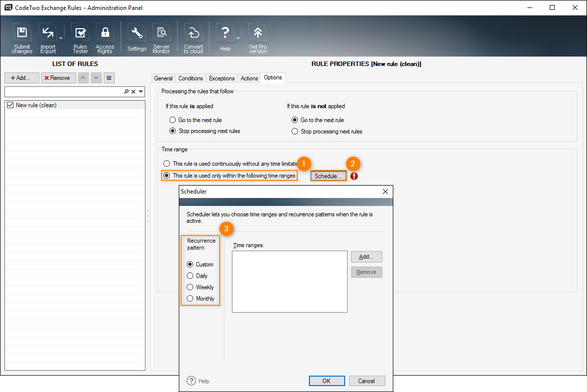587x392 pixels.
Task: Move the selected rule up
Action: click(x=83, y=78)
